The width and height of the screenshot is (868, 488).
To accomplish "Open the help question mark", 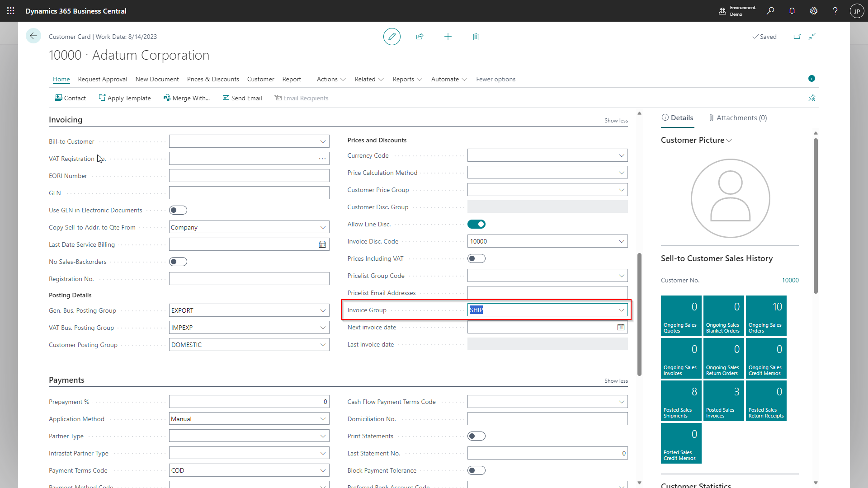I will [x=835, y=11].
